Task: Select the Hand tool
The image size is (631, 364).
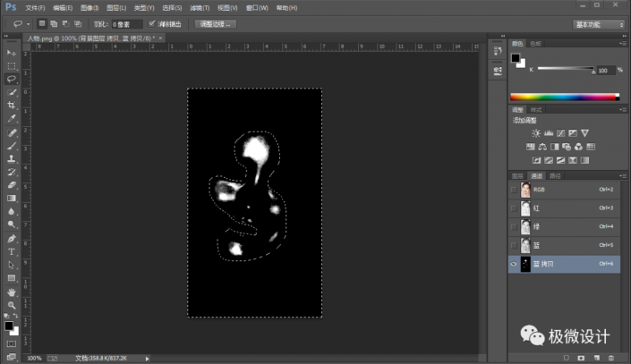Action: click(x=12, y=292)
